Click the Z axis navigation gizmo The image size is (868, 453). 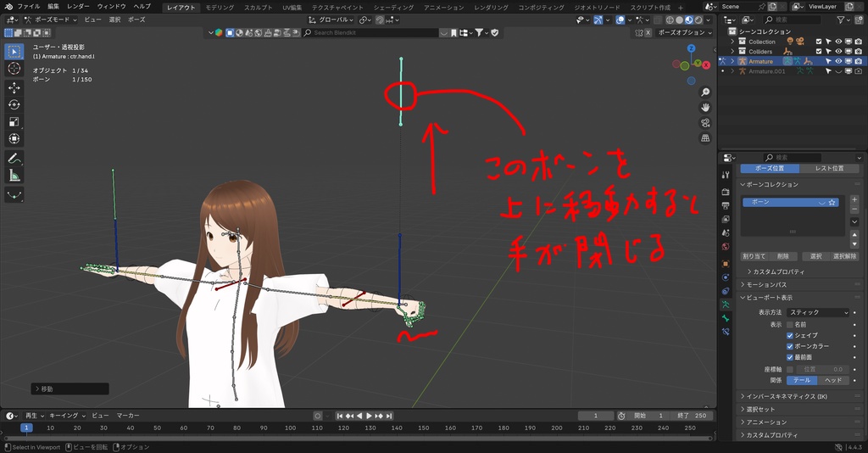click(x=691, y=48)
